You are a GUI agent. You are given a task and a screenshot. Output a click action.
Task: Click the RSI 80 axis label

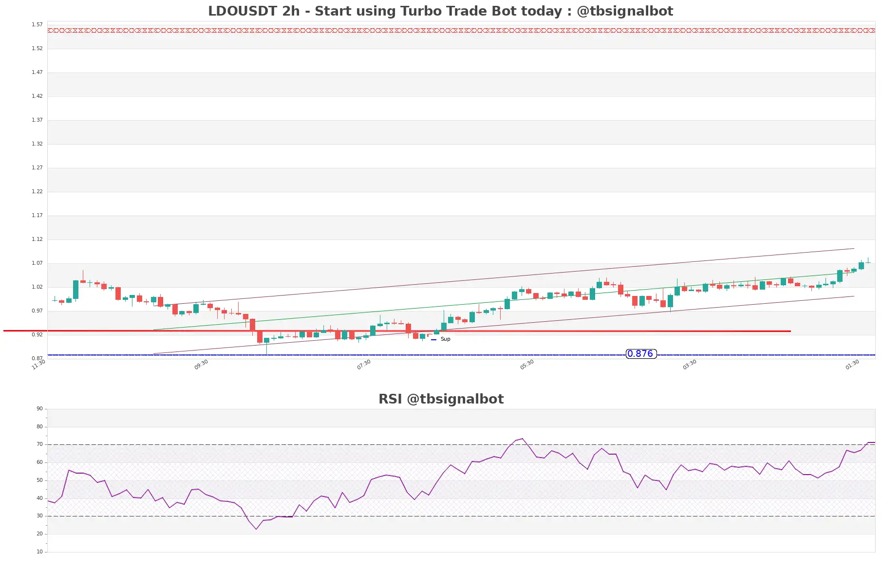tap(39, 426)
